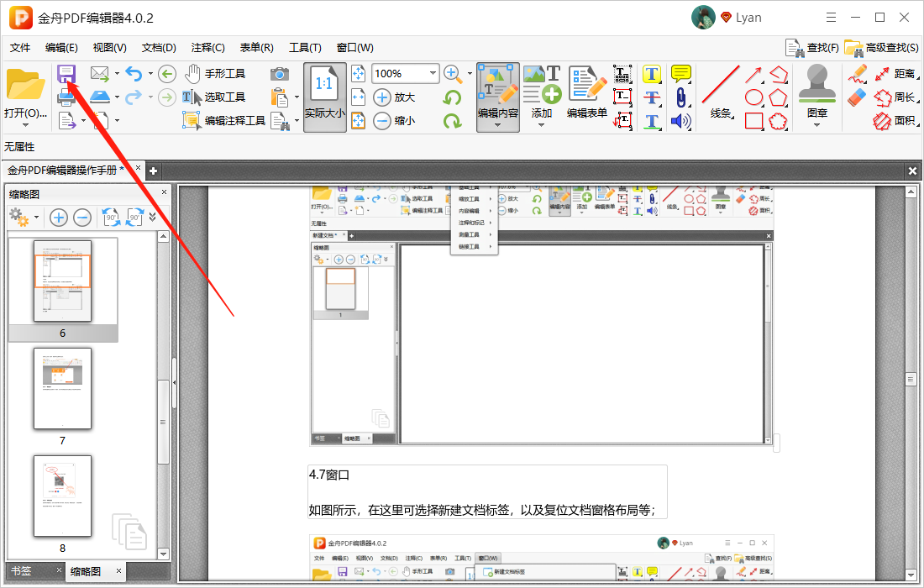The width and height of the screenshot is (924, 588).
Task: Open the Window (窗口(W)) menu
Action: [x=354, y=48]
